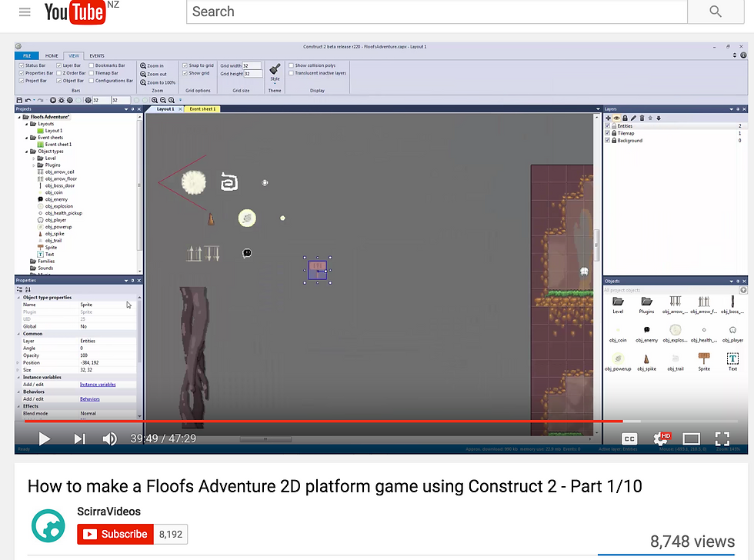Image resolution: width=754 pixels, height=560 pixels.
Task: Add a new layer with plus icon
Action: pos(609,118)
